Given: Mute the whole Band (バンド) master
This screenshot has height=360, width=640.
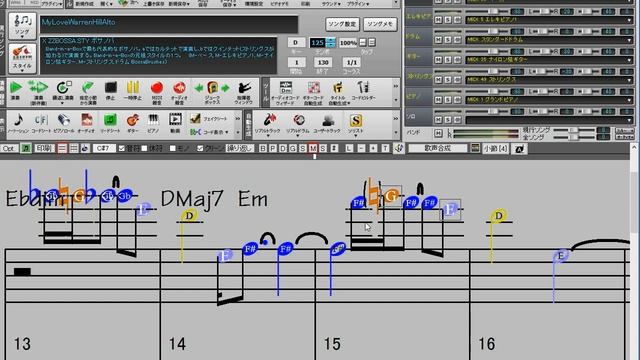Looking at the screenshot, I should [x=438, y=133].
